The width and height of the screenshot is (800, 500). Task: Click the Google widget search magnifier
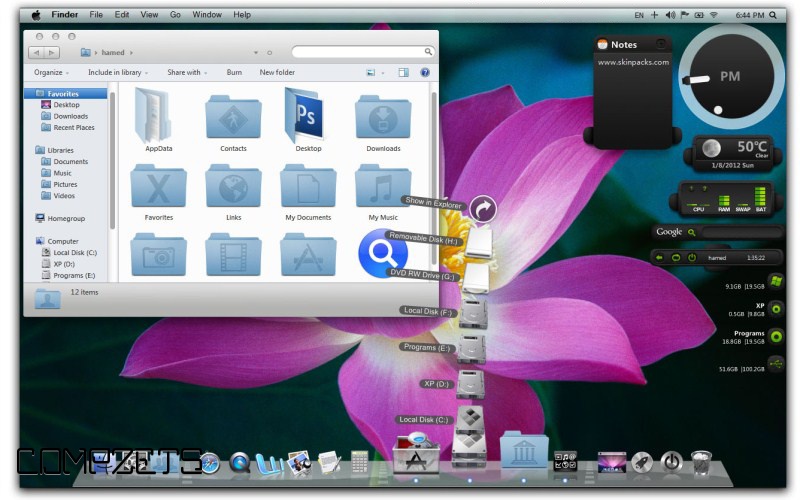click(691, 233)
